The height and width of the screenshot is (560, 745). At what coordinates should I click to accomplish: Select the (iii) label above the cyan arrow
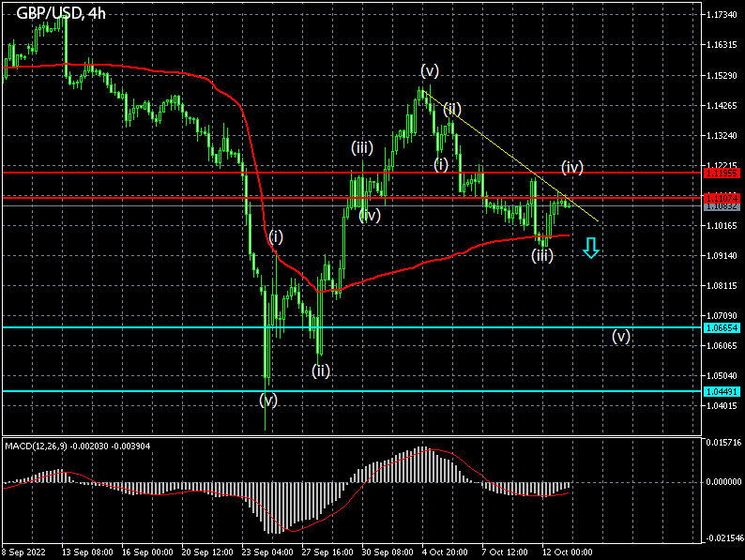pyautogui.click(x=541, y=255)
